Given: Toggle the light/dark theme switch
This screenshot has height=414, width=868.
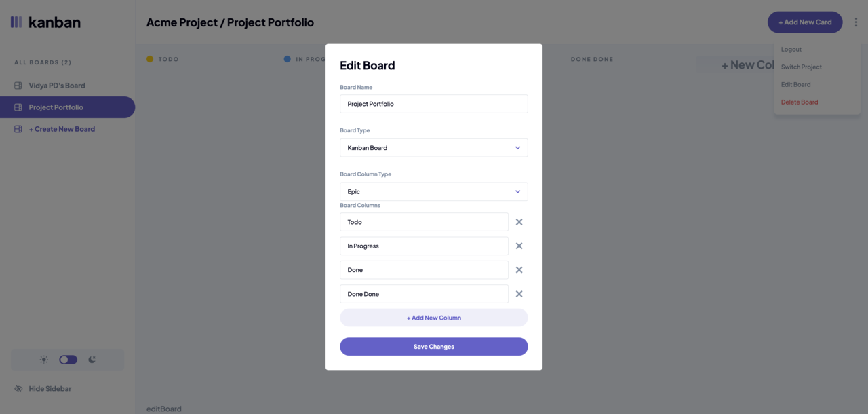Looking at the screenshot, I should 68,360.
